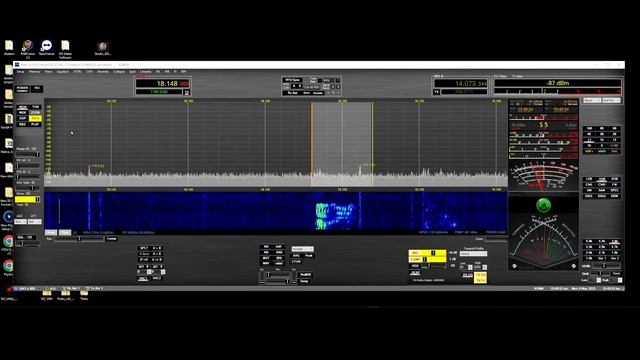Image resolution: width=640 pixels, height=360 pixels.
Task: Click the Swap button
Action: tap(304, 281)
